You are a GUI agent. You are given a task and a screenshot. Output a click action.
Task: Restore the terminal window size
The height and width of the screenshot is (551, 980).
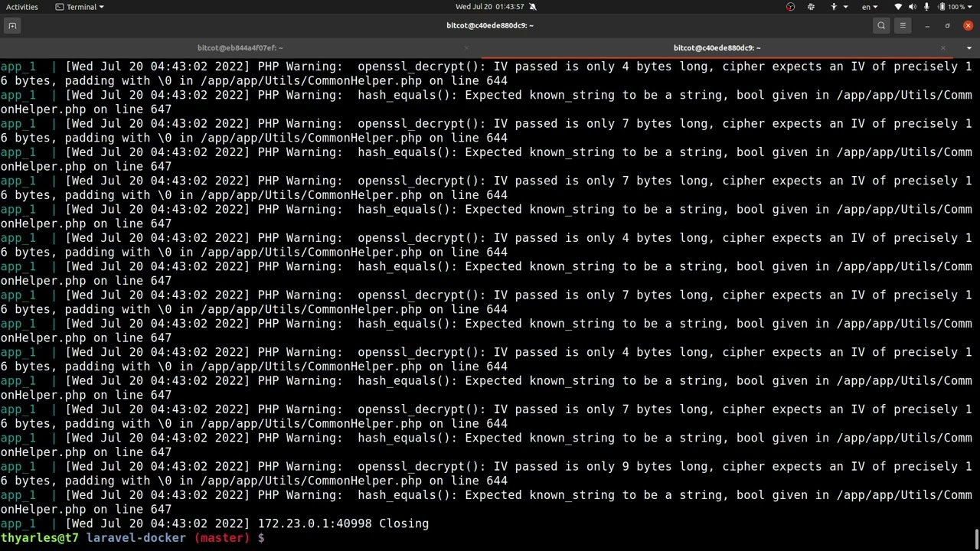point(947,25)
